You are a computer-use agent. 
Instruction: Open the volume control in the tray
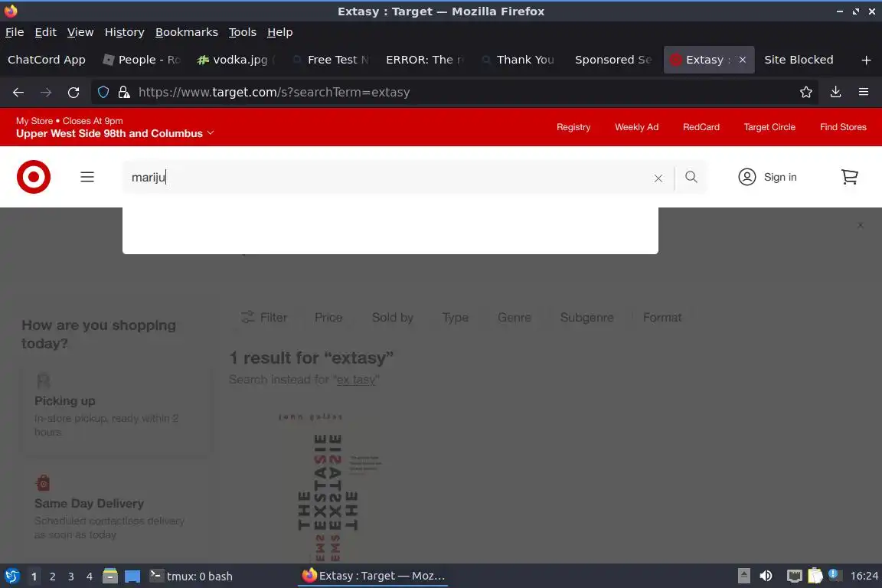point(766,577)
